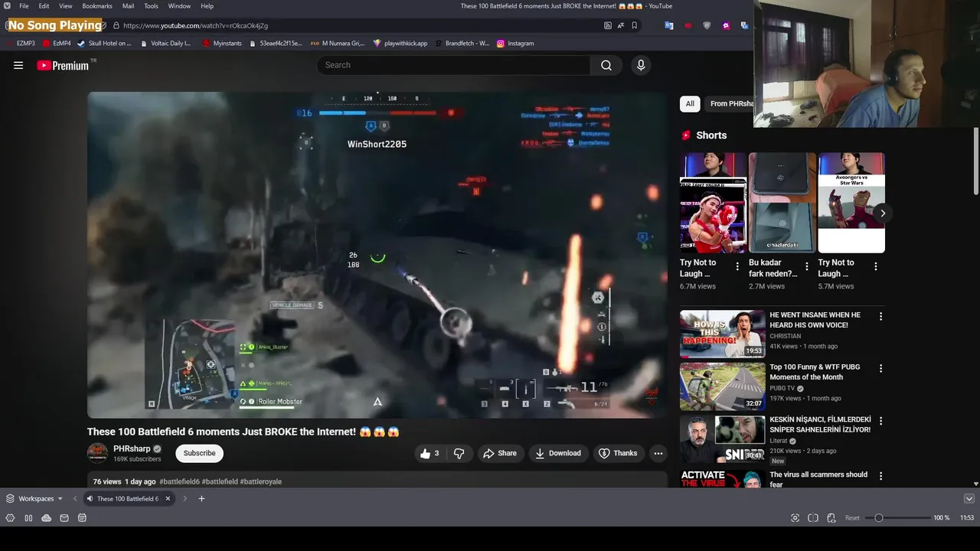Open the Vivaldi main menu icon
The image size is (980, 551).
pyautogui.click(x=7, y=6)
